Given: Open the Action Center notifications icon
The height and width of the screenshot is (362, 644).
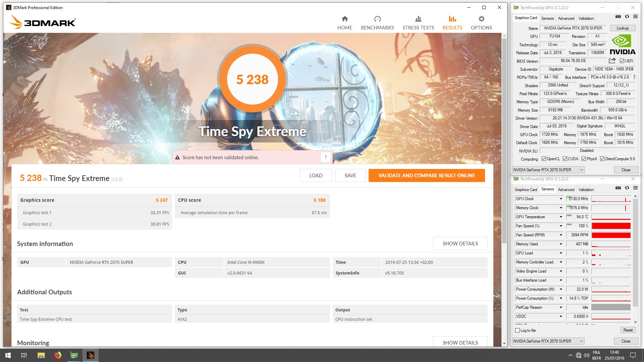Looking at the screenshot, I should 633,355.
